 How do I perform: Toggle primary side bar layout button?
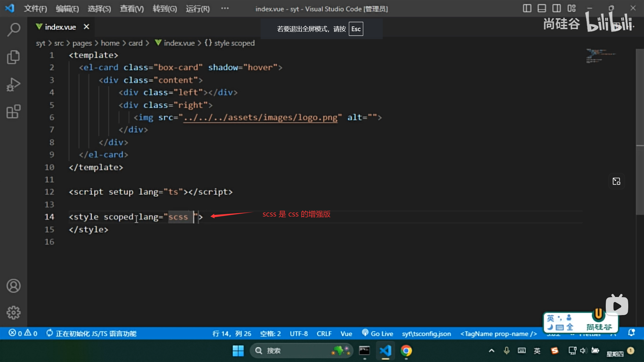[x=527, y=8]
